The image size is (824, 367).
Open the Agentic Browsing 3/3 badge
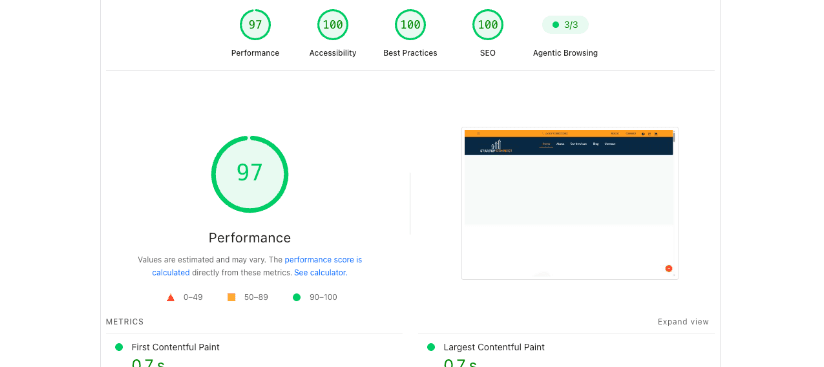click(565, 25)
